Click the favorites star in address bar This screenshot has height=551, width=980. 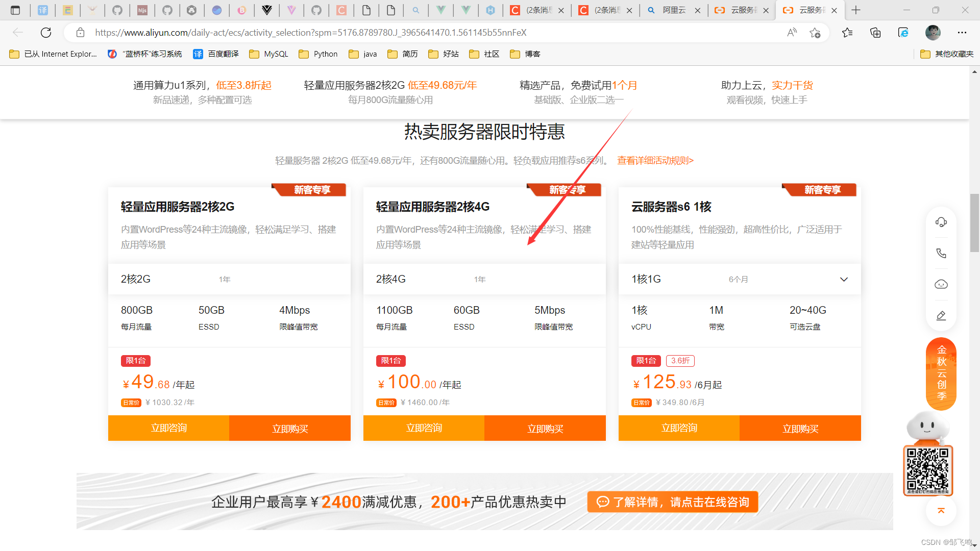coord(815,32)
